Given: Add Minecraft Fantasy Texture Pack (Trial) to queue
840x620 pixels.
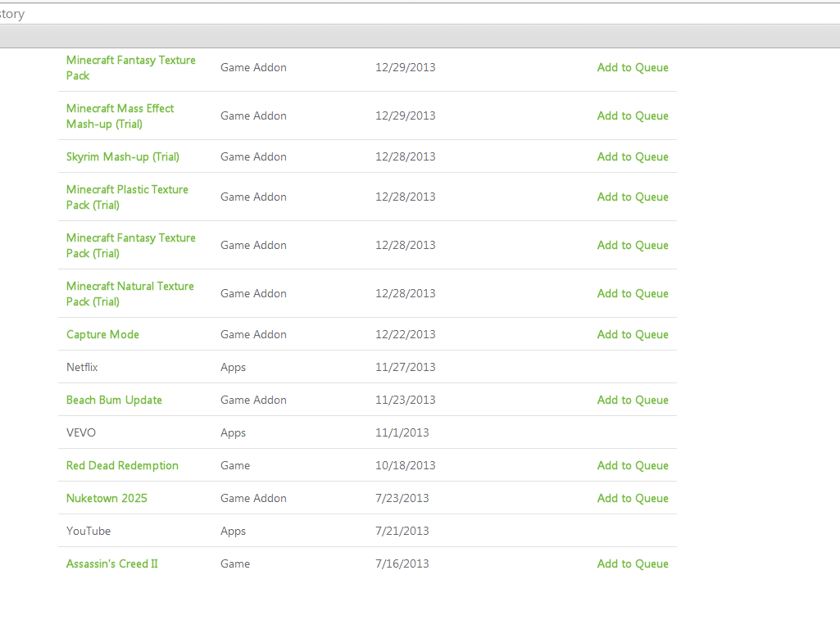Looking at the screenshot, I should click(633, 245).
